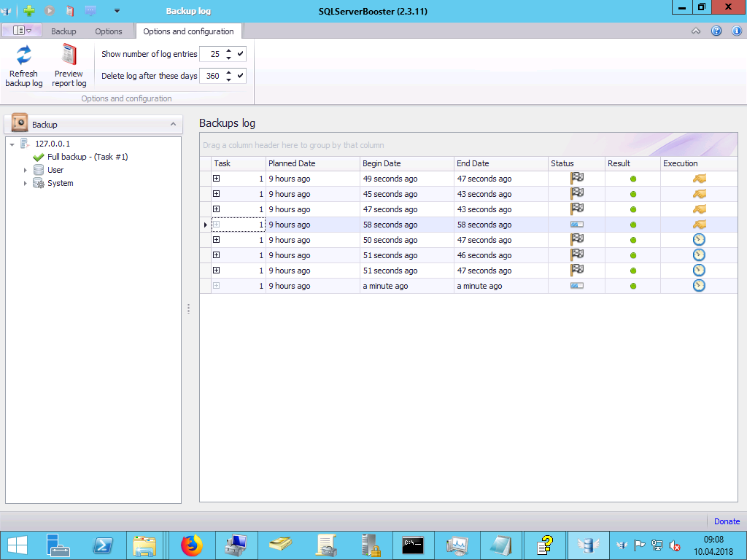Click the Donate link
747x560 pixels.
pyautogui.click(x=727, y=521)
